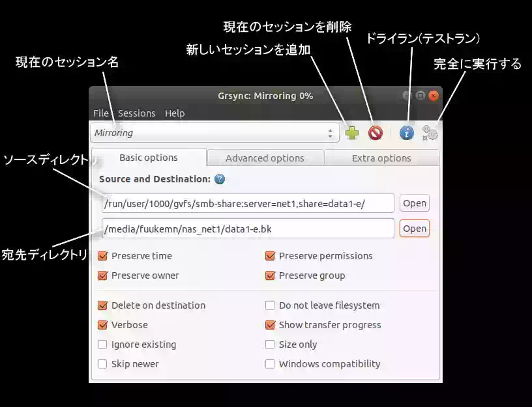The image size is (532, 407).
Task: Minimize the Grsync window
Action: (407, 96)
